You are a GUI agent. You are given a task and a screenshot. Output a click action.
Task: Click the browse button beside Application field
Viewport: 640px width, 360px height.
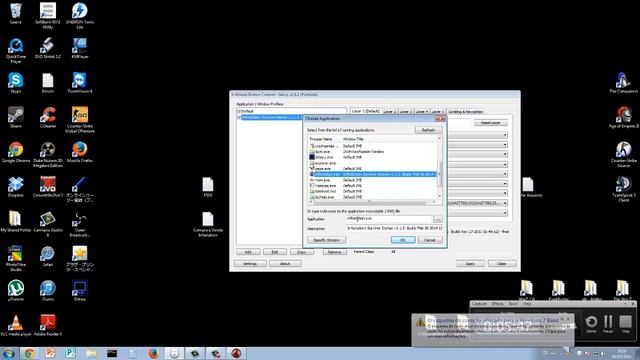tap(437, 219)
